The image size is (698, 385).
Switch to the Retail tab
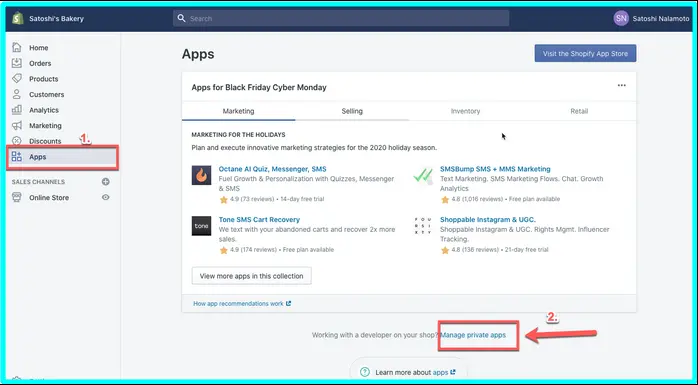pyautogui.click(x=579, y=111)
